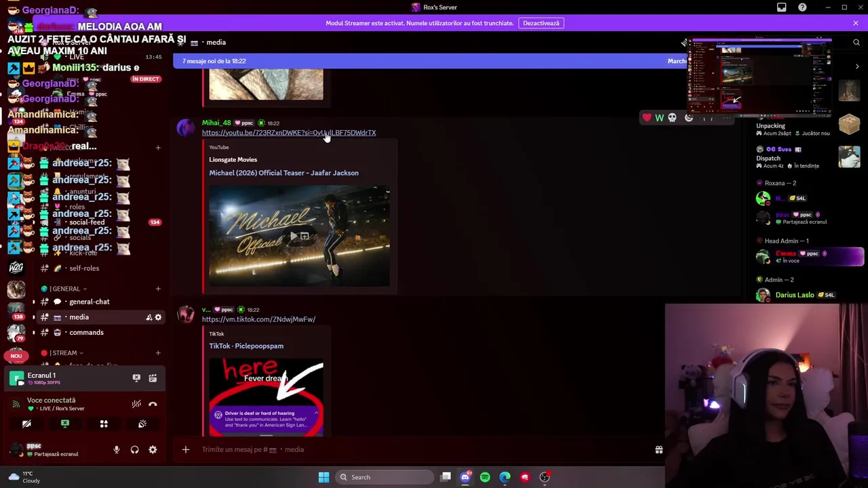This screenshot has width=868, height=488.
Task: Open server with 138 badge
Action: coord(16,311)
